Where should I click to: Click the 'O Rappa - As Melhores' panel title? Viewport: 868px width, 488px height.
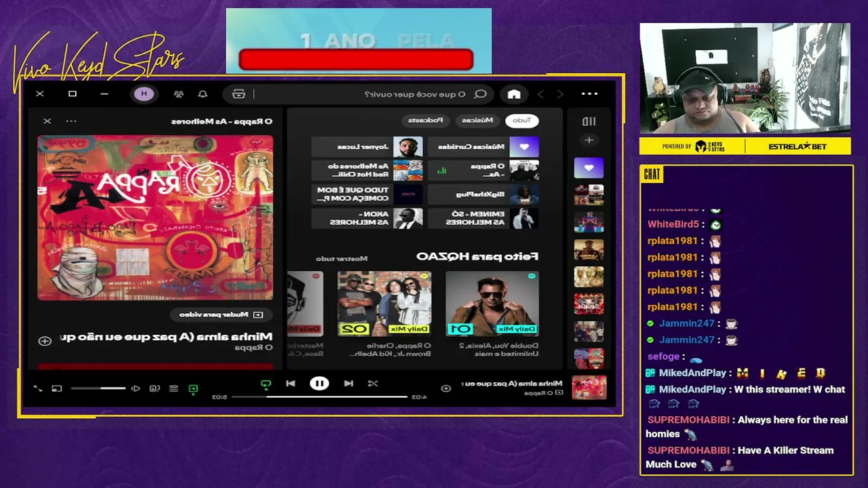tap(222, 121)
